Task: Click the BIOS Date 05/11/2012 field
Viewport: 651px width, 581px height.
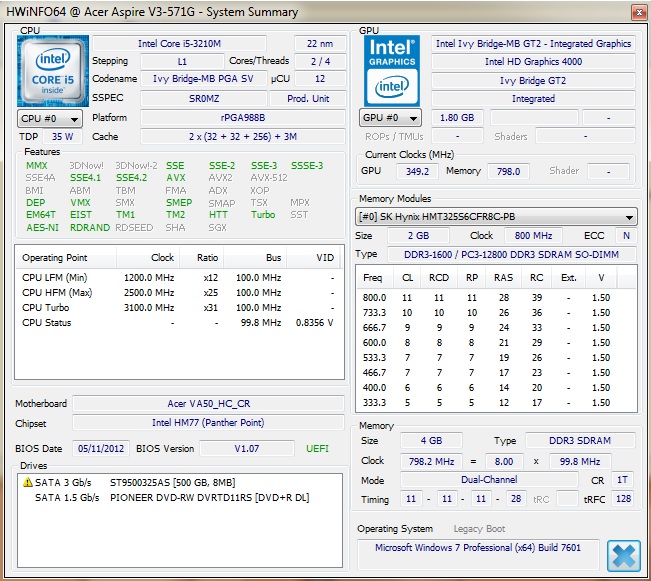Action: click(x=101, y=449)
